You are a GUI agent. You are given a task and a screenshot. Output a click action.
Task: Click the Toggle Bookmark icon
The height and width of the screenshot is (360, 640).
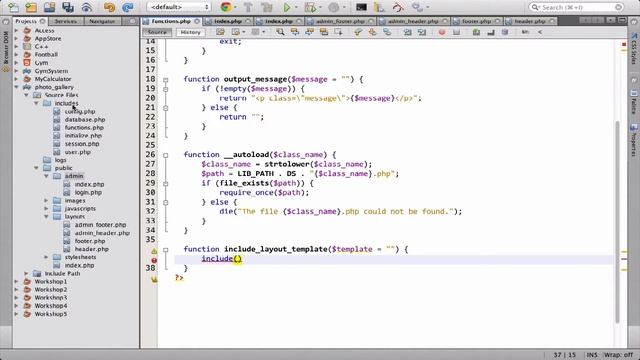click(x=387, y=32)
